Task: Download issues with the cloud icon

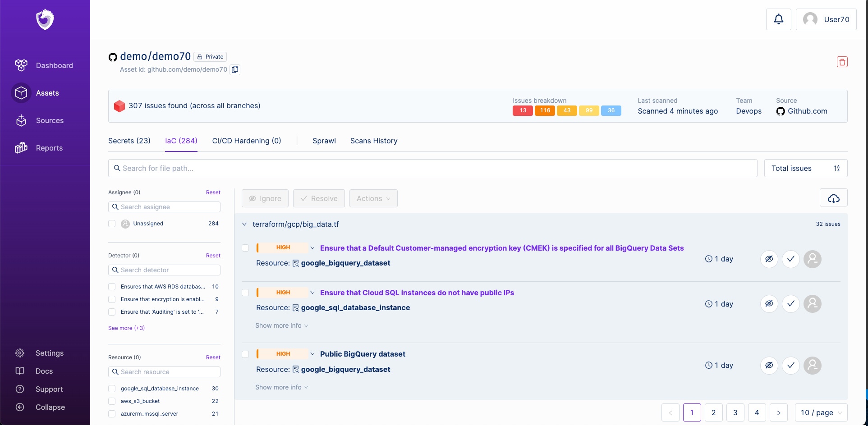Action: (x=833, y=198)
